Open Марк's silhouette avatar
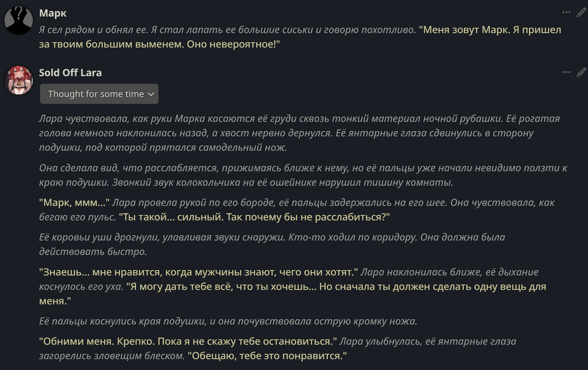Image resolution: width=588 pixels, height=370 pixels. tap(19, 20)
